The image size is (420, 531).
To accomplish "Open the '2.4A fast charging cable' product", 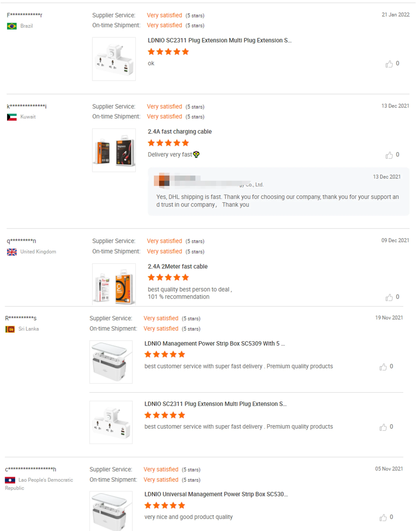I will tap(179, 132).
